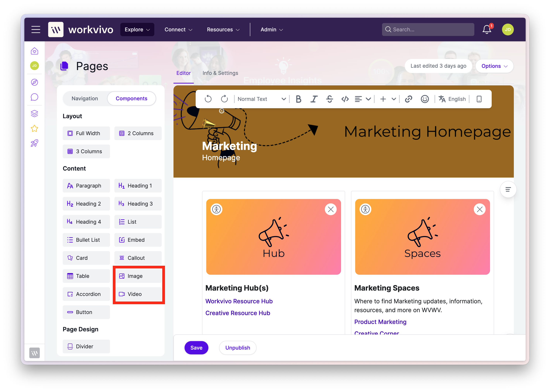
Task: Open accessibility options on Spaces image
Action: point(365,209)
